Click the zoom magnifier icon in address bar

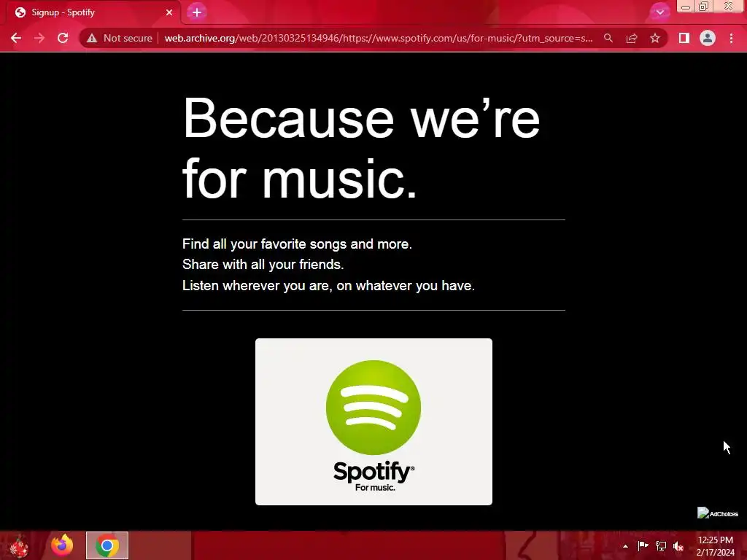pos(608,38)
